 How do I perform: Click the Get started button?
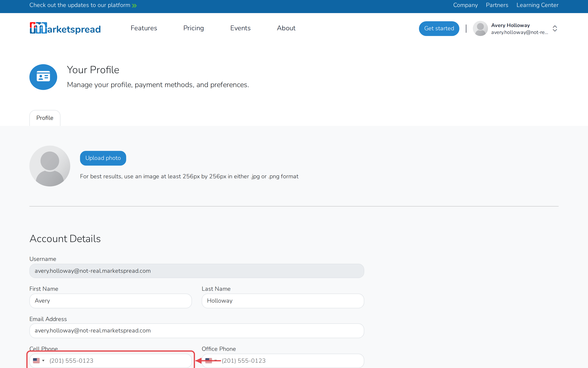[439, 28]
